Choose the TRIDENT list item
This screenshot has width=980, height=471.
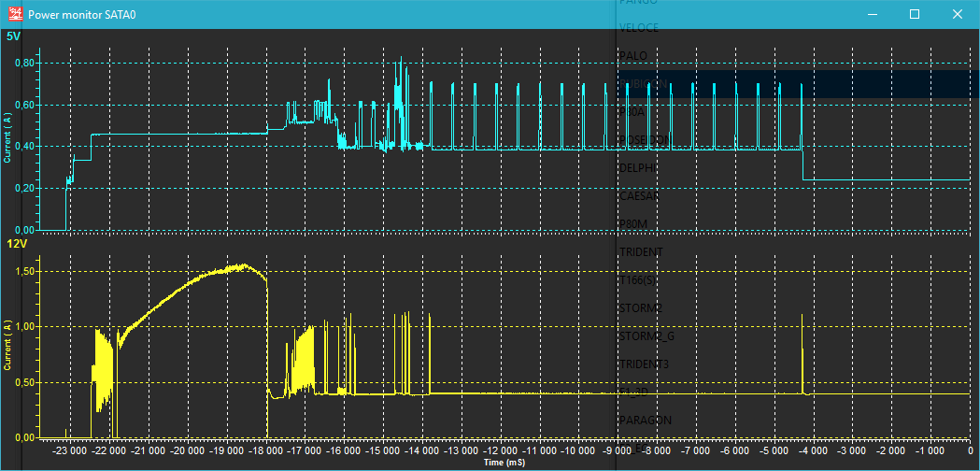(x=641, y=252)
